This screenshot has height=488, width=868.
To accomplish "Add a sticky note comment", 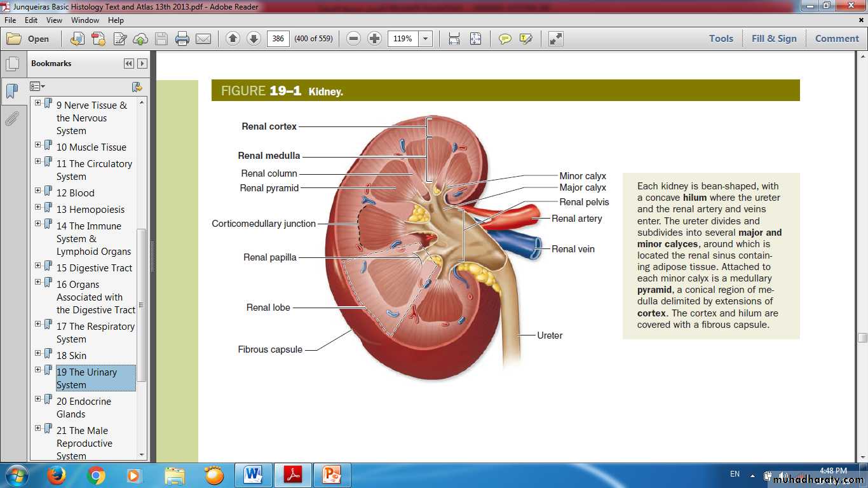I will tap(505, 39).
